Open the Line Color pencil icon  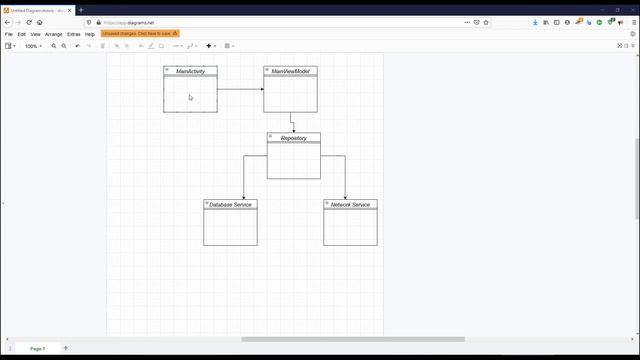coord(151,46)
